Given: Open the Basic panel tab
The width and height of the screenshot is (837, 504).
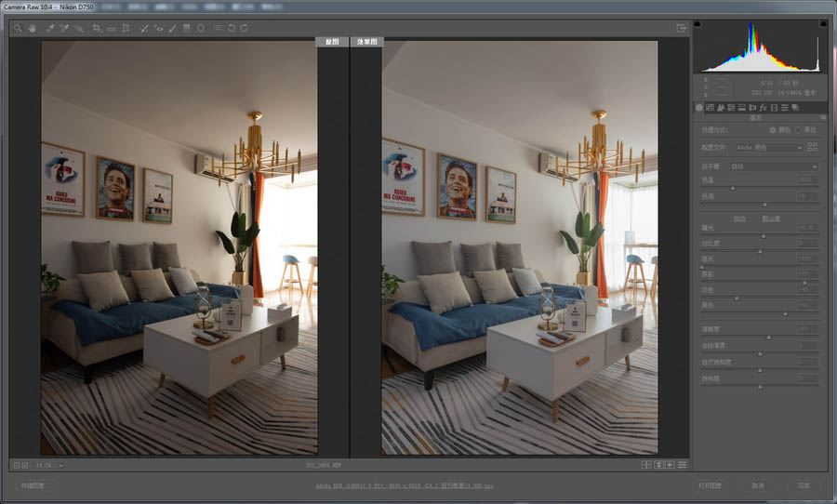Looking at the screenshot, I should (698, 108).
